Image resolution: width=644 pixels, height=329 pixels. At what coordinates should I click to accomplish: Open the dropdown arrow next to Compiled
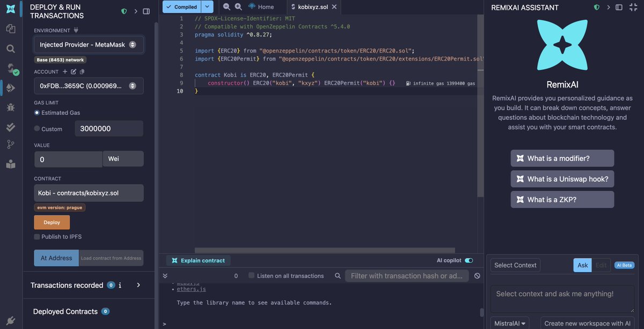pos(208,7)
